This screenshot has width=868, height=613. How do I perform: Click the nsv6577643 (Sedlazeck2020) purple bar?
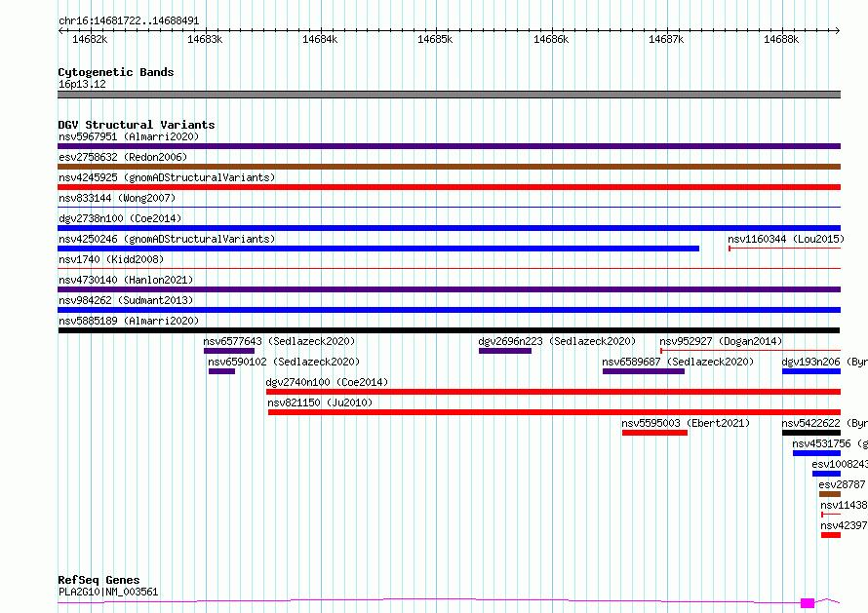[x=229, y=351]
